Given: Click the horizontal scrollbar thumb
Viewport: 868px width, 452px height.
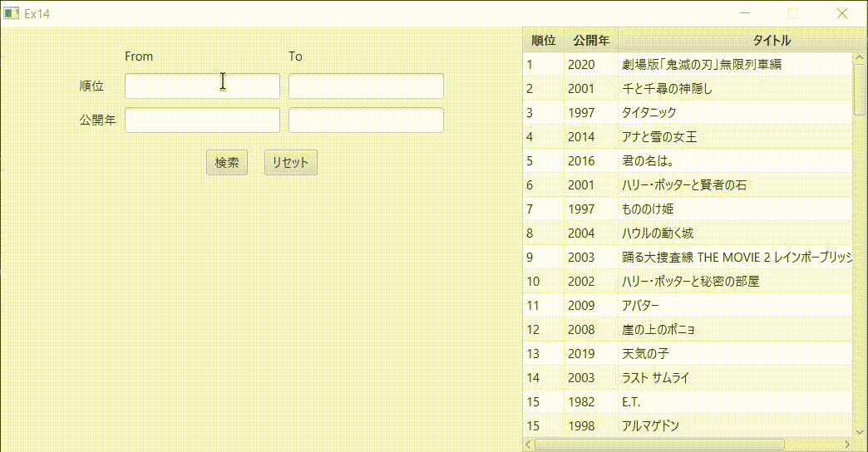Looking at the screenshot, I should pos(659,445).
